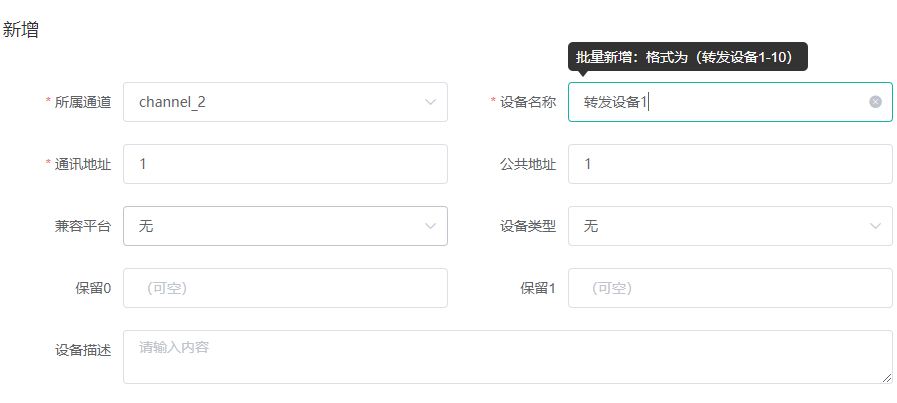Image resolution: width=897 pixels, height=403 pixels.
Task: Click the 批量新增 format tooltip
Action: point(688,57)
